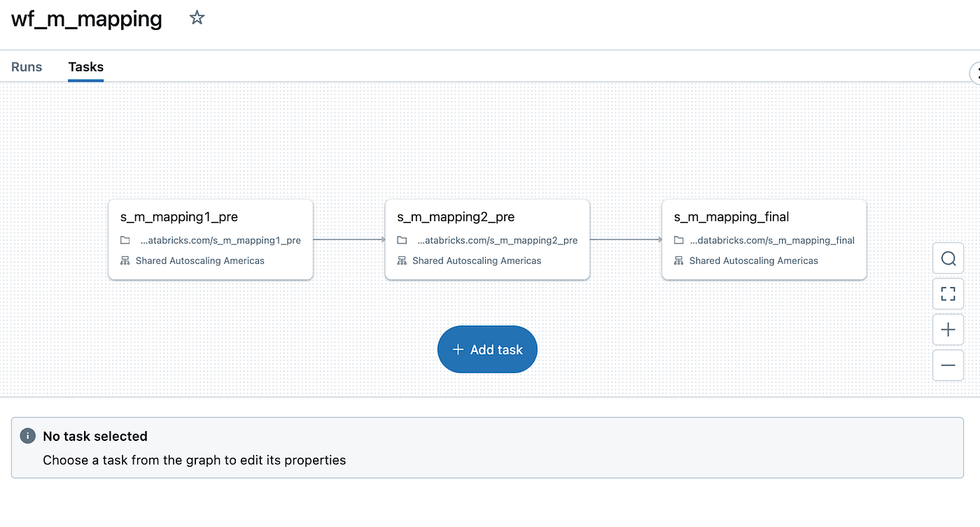
Task: Expand the collapsed side panel at right edge
Action: click(975, 72)
